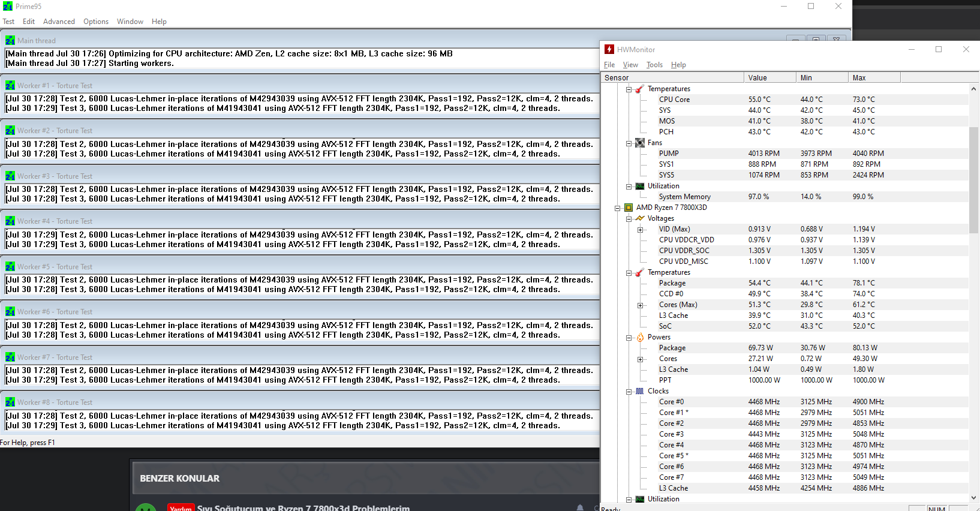This screenshot has width=980, height=511.
Task: Select the System Memory utilization row
Action: [784, 197]
